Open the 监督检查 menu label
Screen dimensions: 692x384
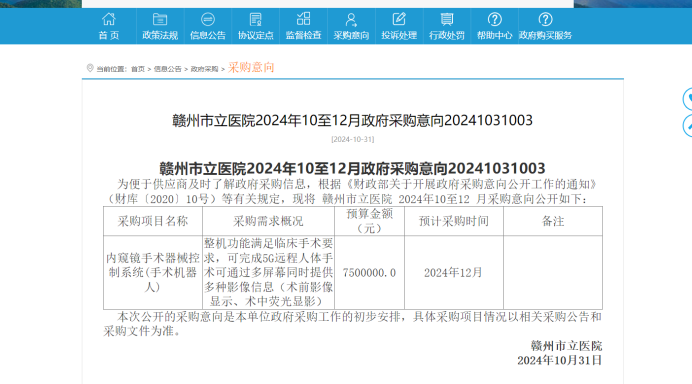point(303,35)
